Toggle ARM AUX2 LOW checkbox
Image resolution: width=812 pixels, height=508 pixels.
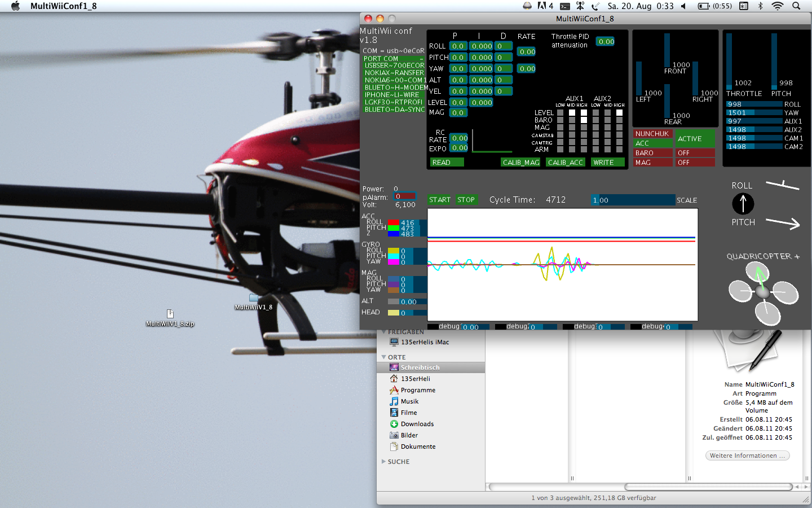(x=595, y=150)
